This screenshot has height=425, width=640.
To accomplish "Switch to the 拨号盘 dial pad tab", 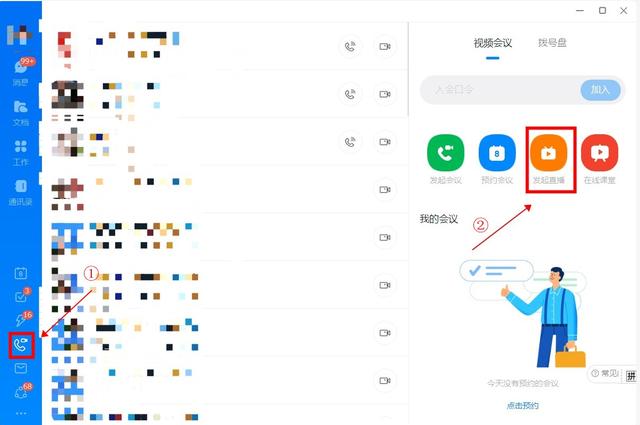I will 552,42.
